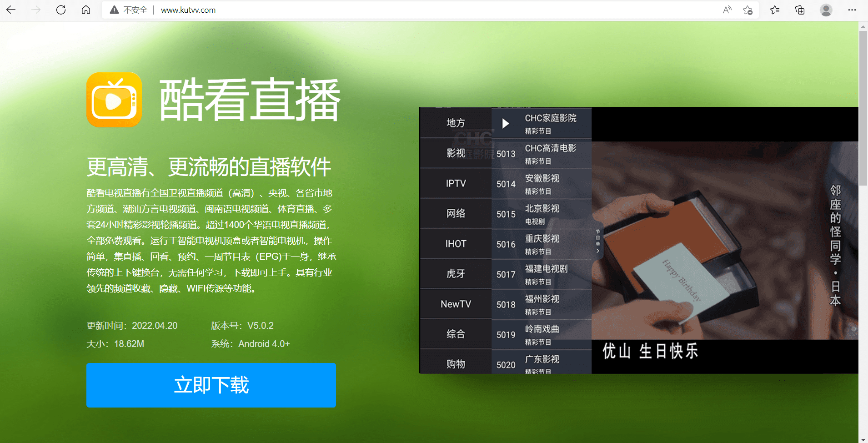Click the 不安全 security shield badge

coord(129,10)
